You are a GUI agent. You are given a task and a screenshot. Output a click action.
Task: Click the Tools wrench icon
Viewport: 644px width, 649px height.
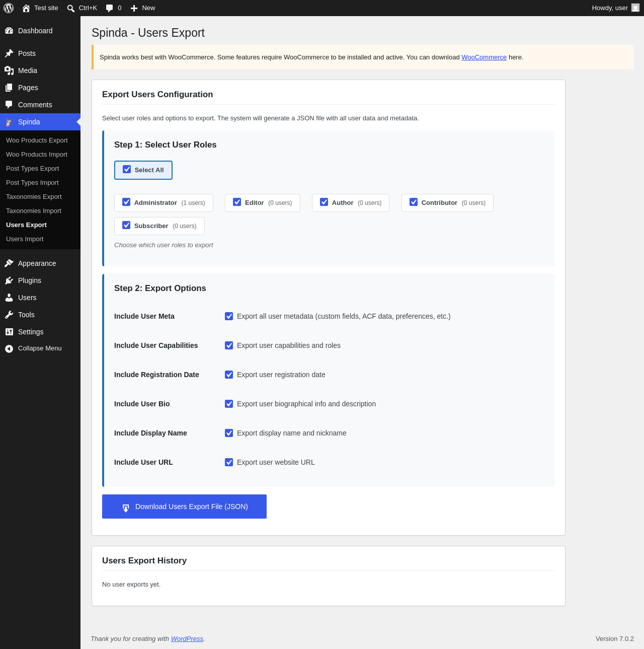(9, 315)
